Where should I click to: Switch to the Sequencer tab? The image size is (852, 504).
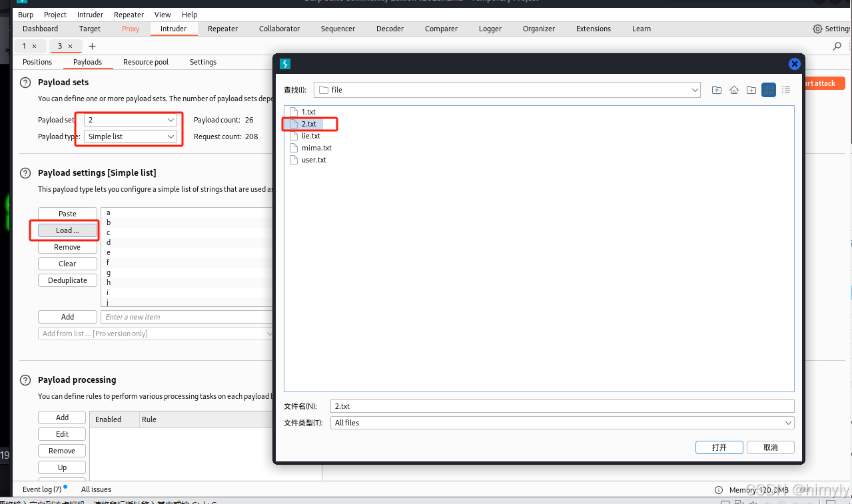(338, 29)
